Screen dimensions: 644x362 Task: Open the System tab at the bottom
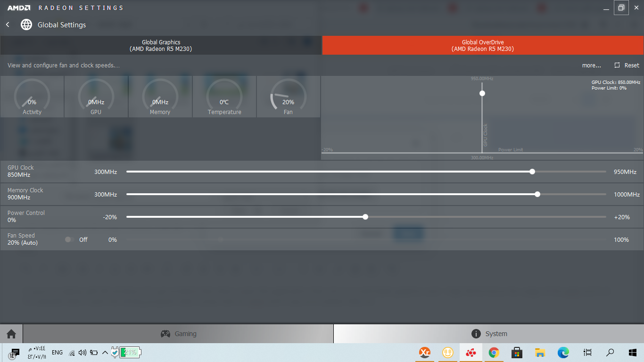[489, 334]
